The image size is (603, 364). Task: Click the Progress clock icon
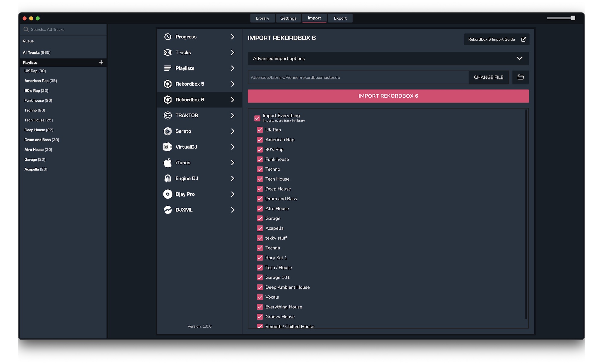(x=168, y=37)
